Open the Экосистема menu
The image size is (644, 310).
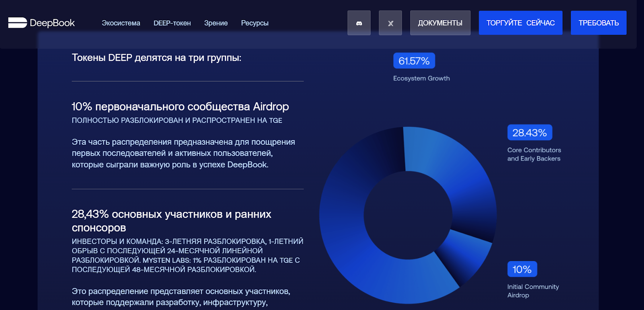(121, 23)
